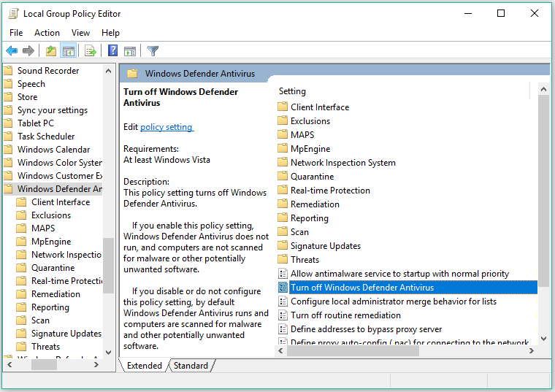Screen dimensions: 555x392
Task: Select Windows Customer Experience item in tree
Action: click(x=59, y=175)
